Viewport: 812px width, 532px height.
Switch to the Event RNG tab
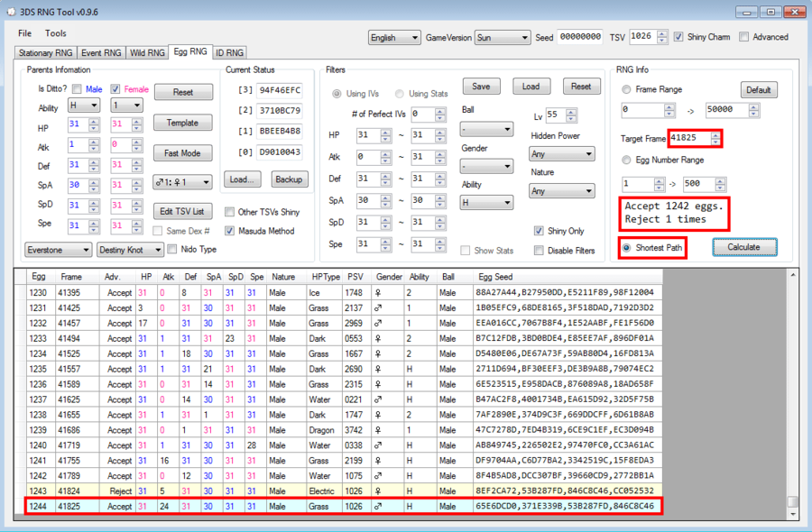[101, 53]
